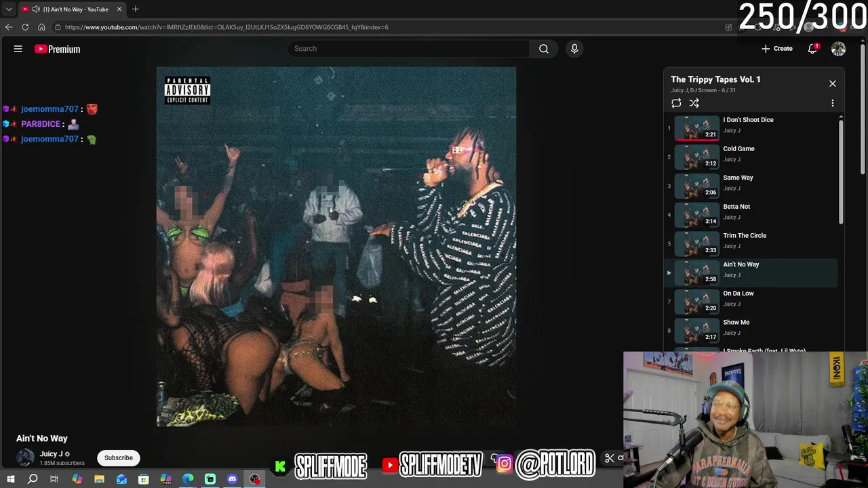
Task: Go to browser home page
Action: 41,27
